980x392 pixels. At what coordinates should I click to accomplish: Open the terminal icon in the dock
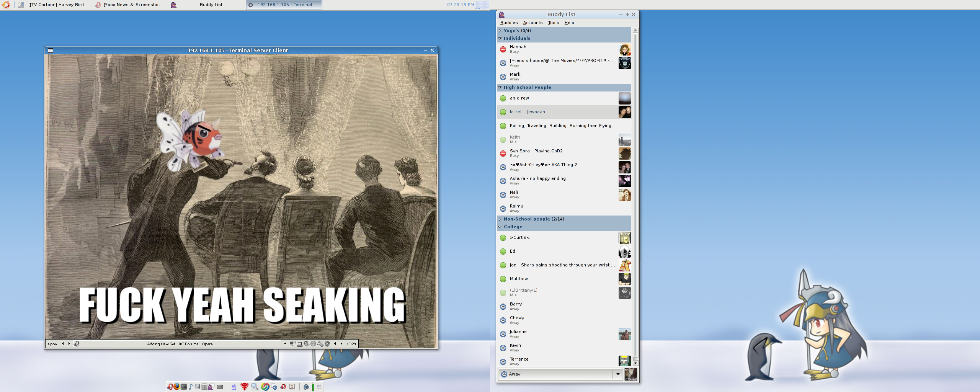[x=184, y=387]
